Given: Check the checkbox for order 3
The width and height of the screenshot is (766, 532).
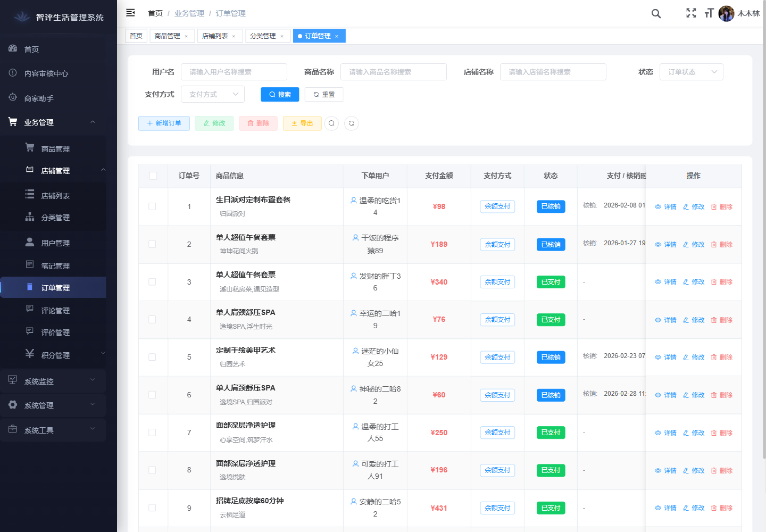Looking at the screenshot, I should tap(153, 281).
